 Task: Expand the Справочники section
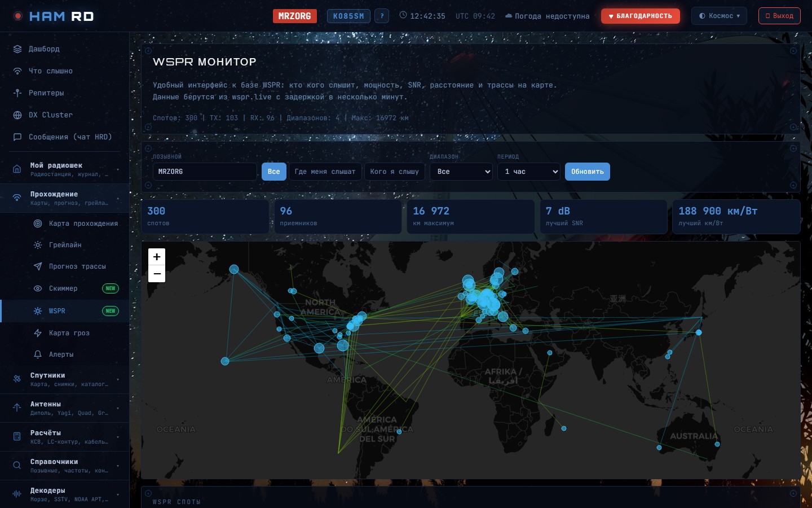[x=65, y=466]
